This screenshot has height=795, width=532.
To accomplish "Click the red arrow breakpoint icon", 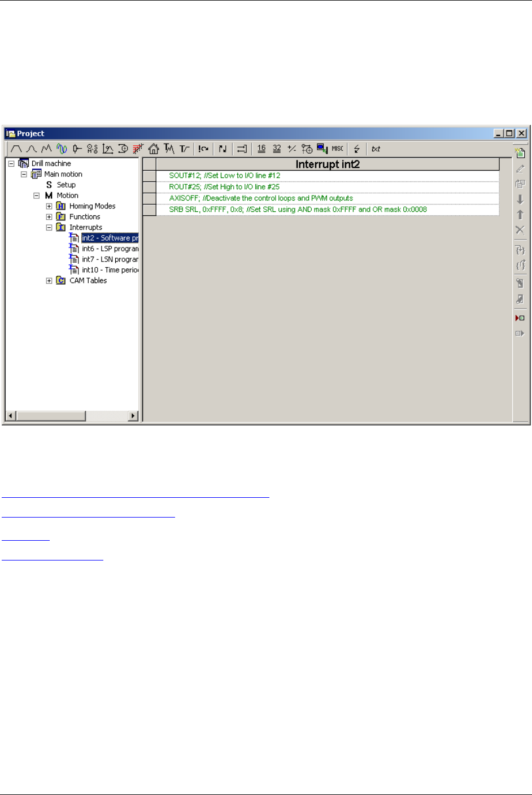I will point(520,318).
